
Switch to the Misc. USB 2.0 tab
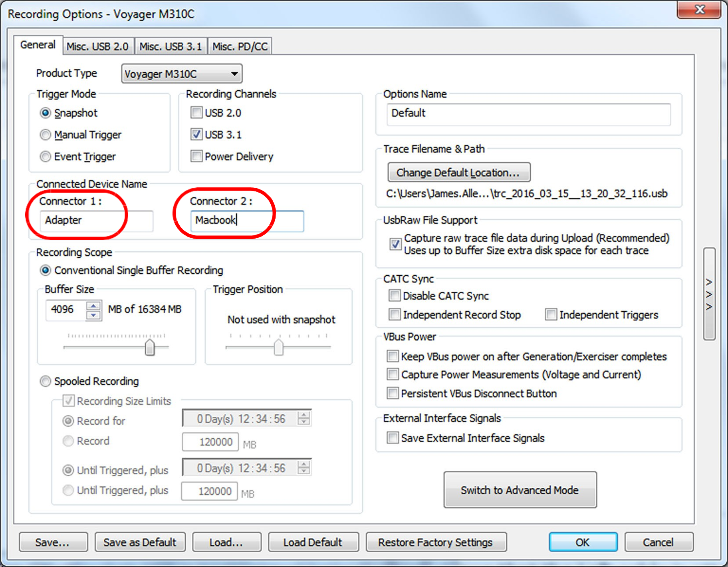pyautogui.click(x=97, y=46)
